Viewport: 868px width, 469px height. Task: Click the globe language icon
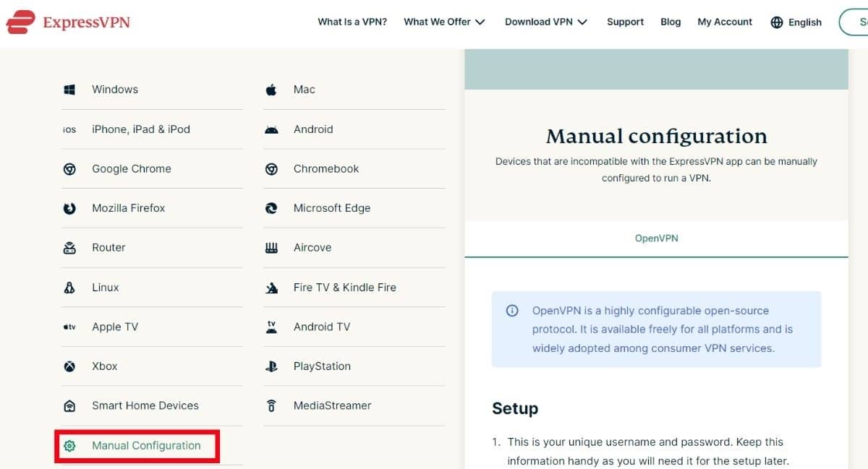(777, 22)
